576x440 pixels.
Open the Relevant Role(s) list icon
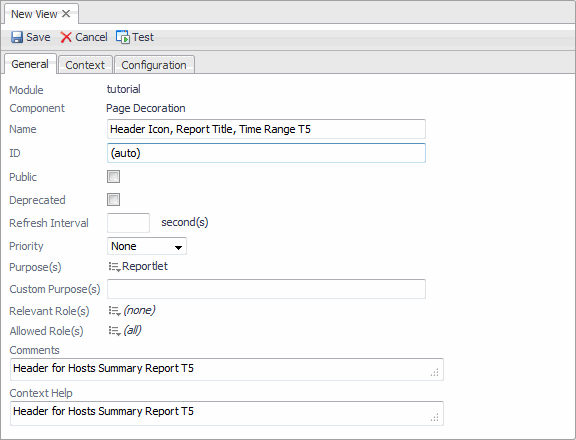115,311
